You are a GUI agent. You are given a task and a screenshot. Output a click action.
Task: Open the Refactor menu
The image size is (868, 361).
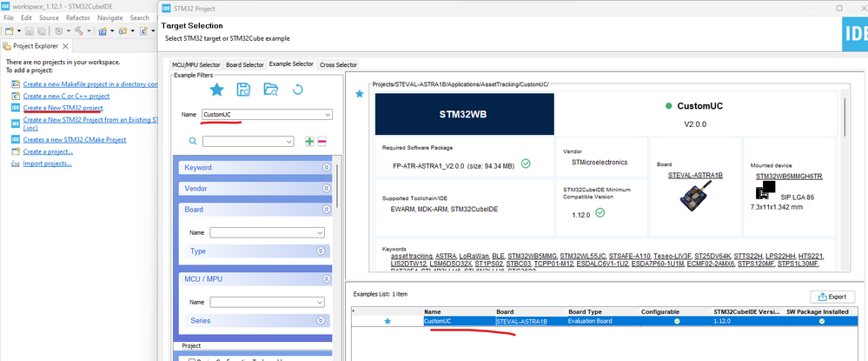pos(78,17)
